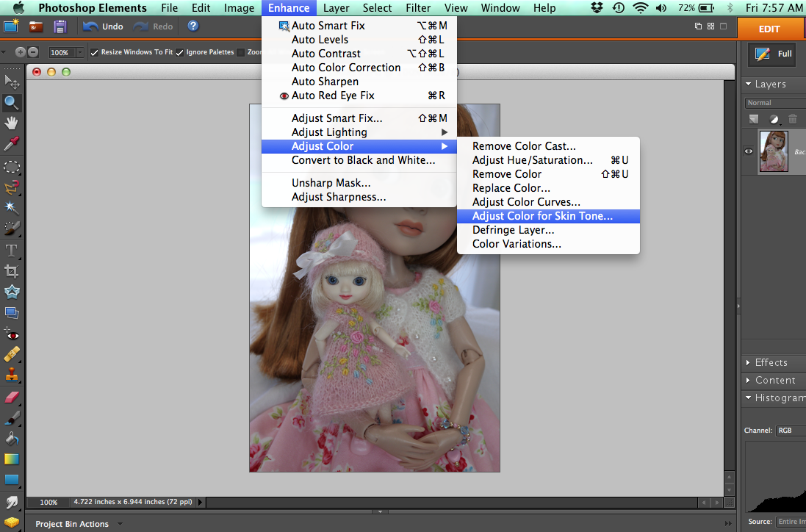Viewport: 806px width, 532px height.
Task: Expand the Effects panel
Action: click(x=770, y=362)
